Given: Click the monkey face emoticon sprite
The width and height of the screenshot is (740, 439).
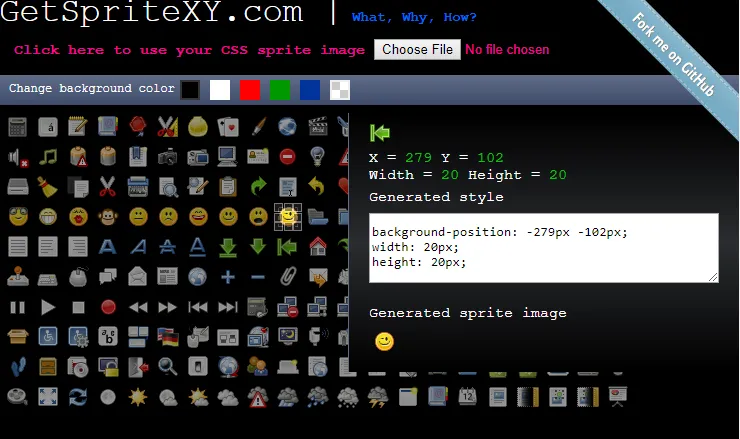Looking at the screenshot, I should point(108,217).
